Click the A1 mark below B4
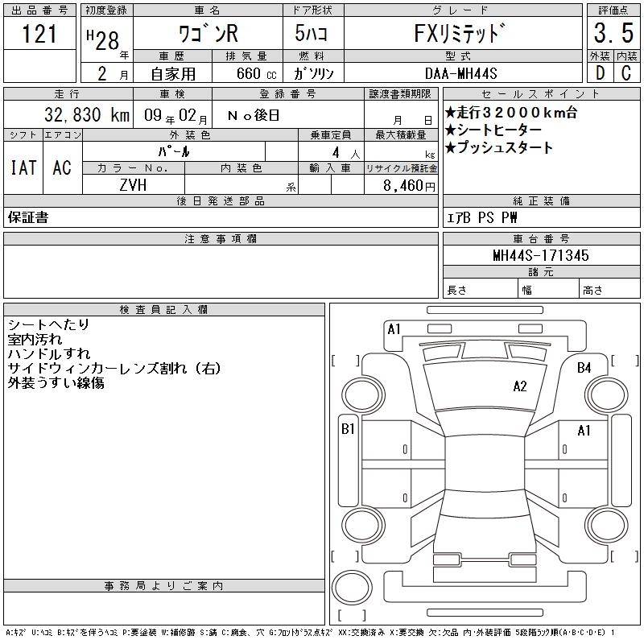This screenshot has width=644, height=644. point(584,431)
